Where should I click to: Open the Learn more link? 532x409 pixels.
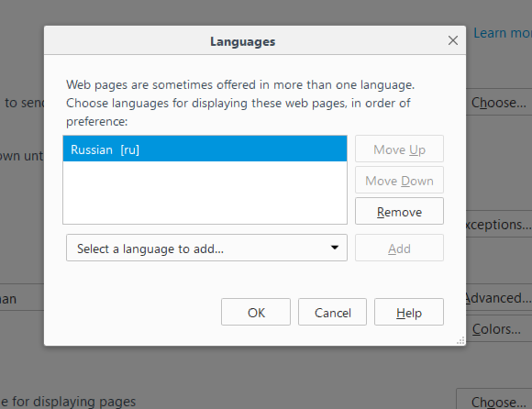[503, 33]
